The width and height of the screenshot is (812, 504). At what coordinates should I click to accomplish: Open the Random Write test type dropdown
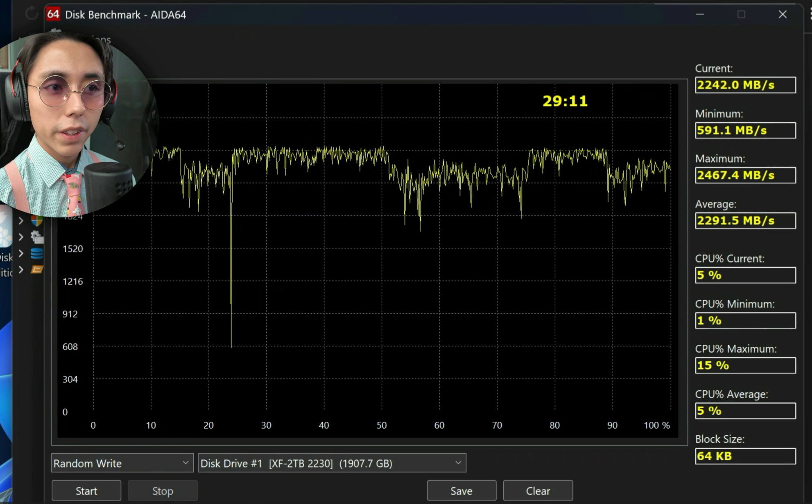(x=122, y=463)
